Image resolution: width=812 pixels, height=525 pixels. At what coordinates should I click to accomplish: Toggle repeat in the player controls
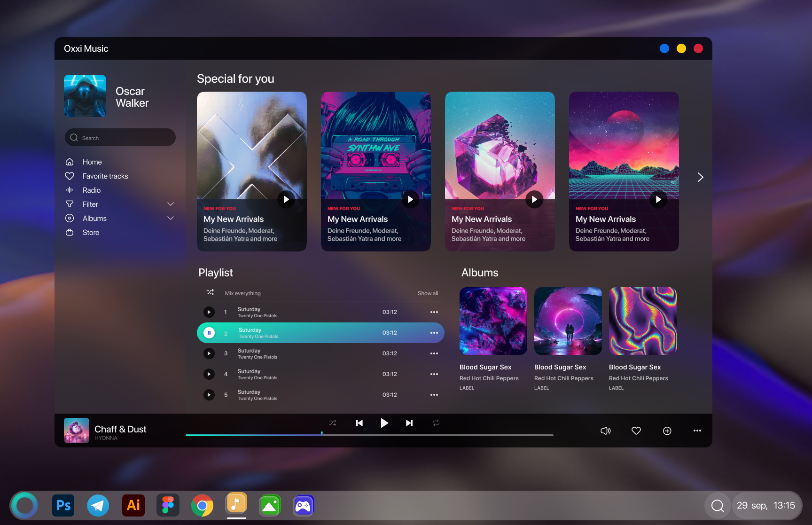(x=436, y=423)
